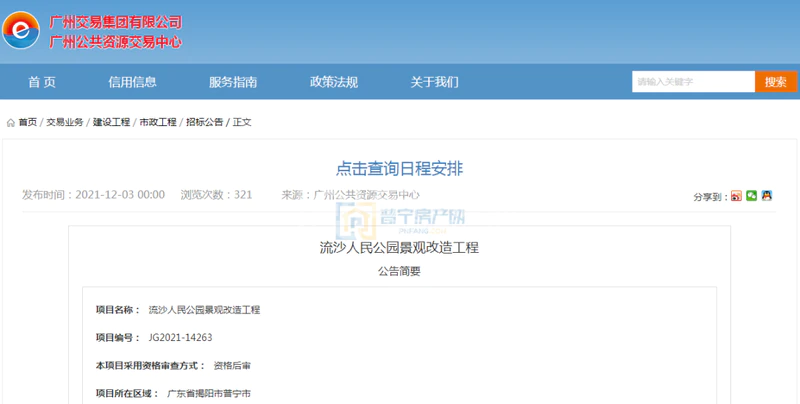Click the heading 流沙人民公园景观改造工程
The width and height of the screenshot is (800, 404).
point(399,248)
